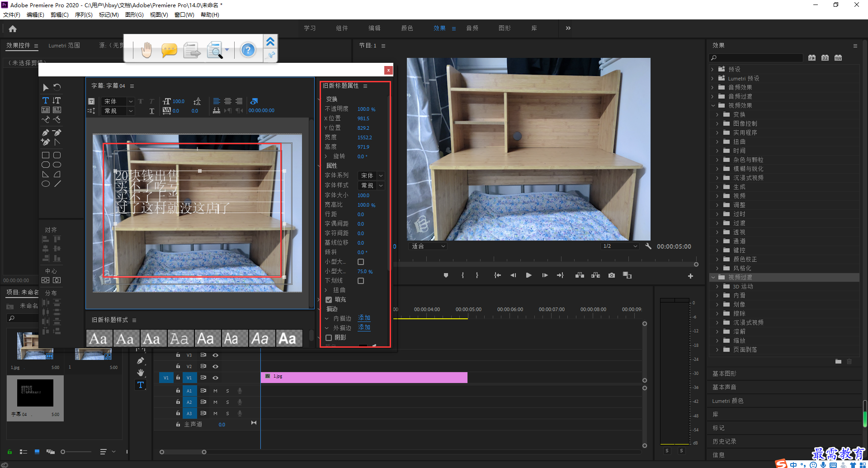
Task: Select the Wedge shape tool
Action: pos(46,174)
